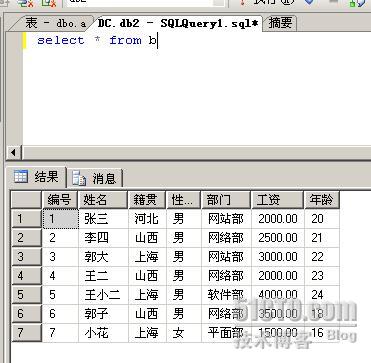Click the 山西 cell in 王二's row
The image size is (371, 363).
pyautogui.click(x=147, y=276)
